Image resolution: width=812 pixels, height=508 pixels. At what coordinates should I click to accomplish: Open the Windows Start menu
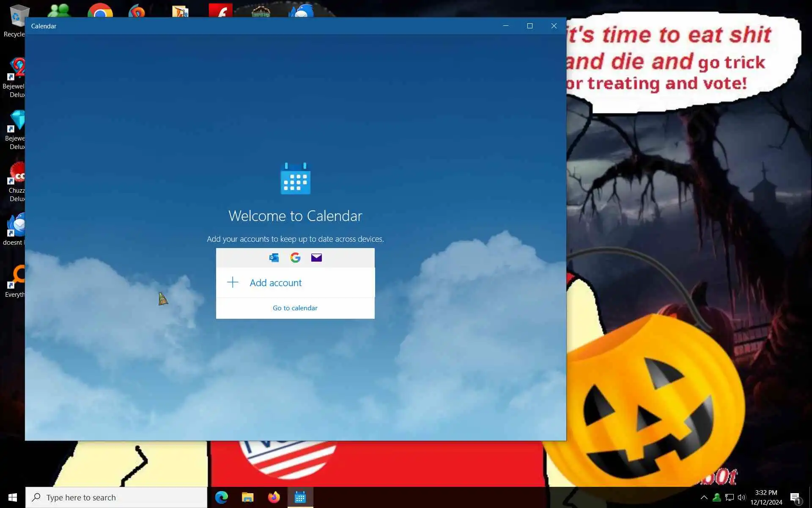[12, 497]
